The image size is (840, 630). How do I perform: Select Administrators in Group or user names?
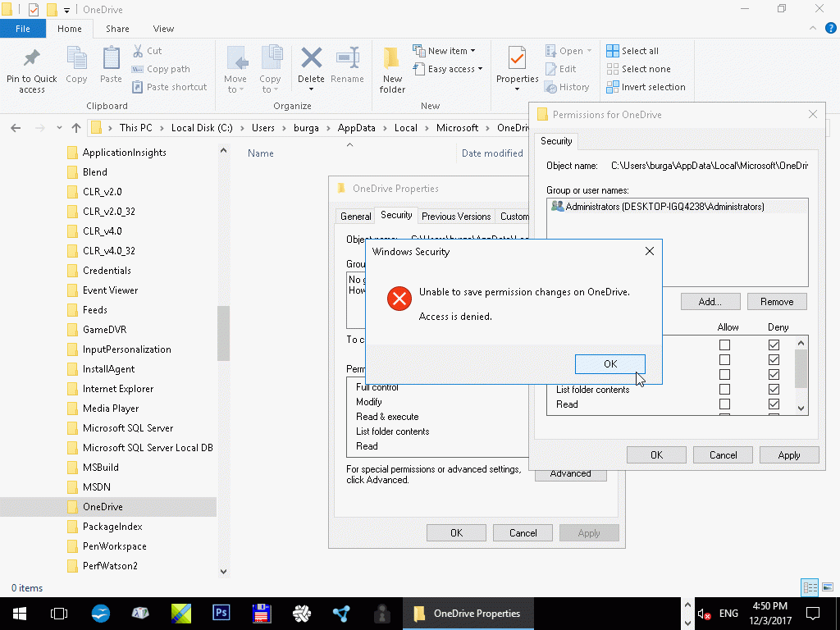[677, 206]
